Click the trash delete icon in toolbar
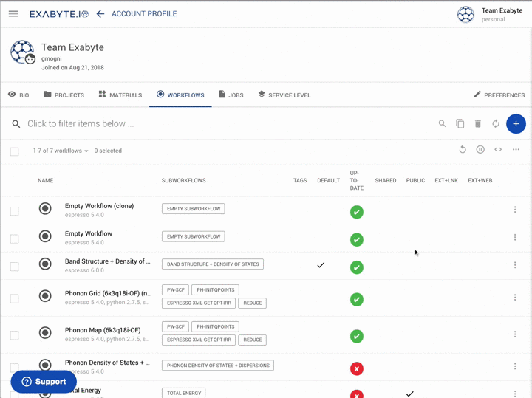 [478, 124]
